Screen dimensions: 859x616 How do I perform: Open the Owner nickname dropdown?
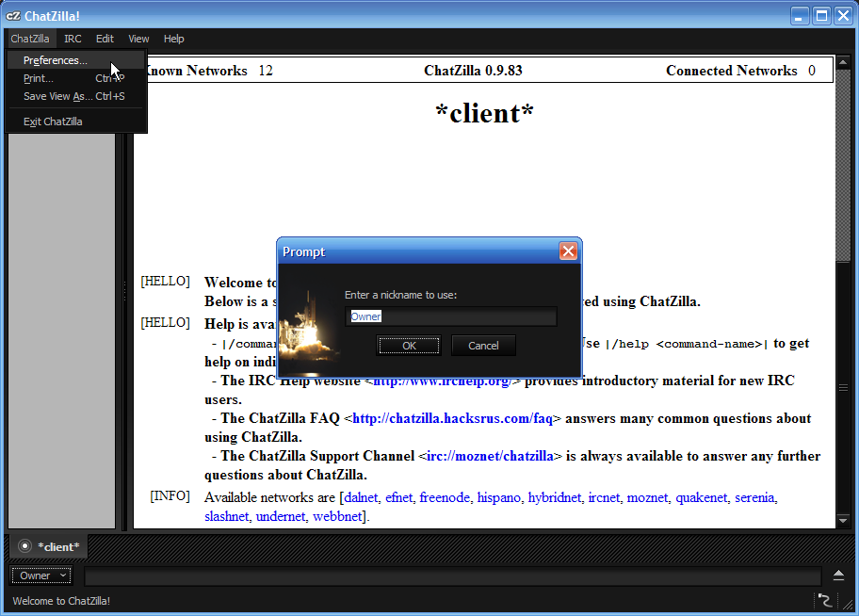[x=42, y=575]
